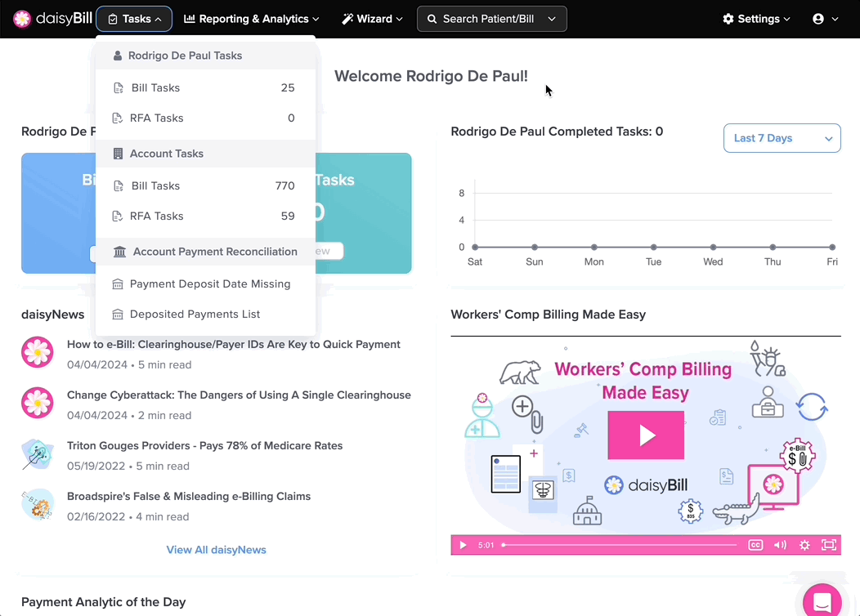This screenshot has width=860, height=616.
Task: Open the Last 7 Days dropdown
Action: (x=782, y=137)
